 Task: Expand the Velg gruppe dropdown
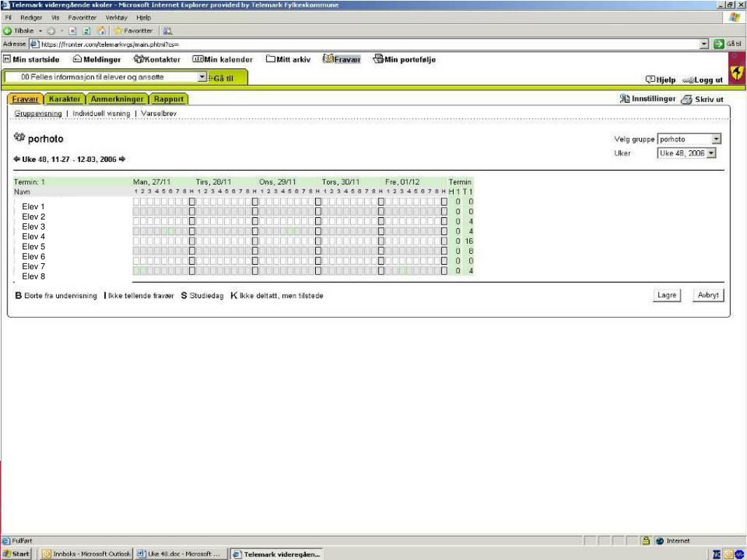click(716, 139)
